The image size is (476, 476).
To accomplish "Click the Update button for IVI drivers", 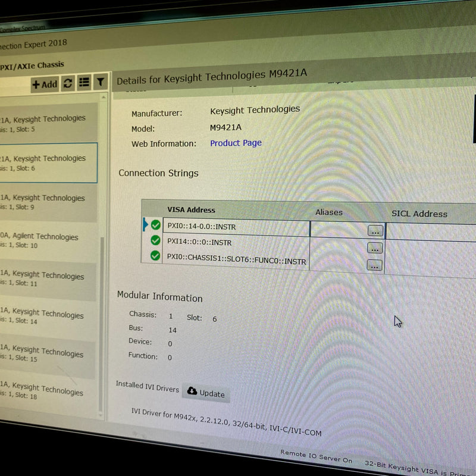I will pyautogui.click(x=206, y=394).
